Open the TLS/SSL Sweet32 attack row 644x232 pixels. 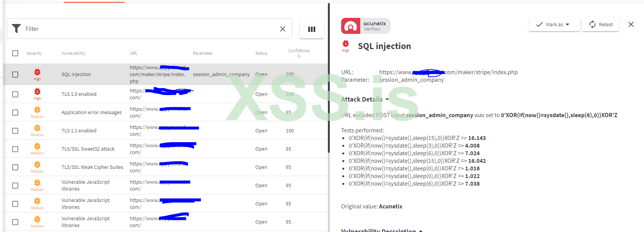point(165,149)
